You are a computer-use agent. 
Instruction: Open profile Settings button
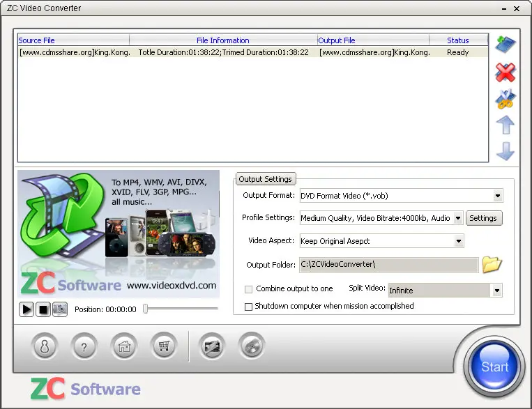(483, 218)
